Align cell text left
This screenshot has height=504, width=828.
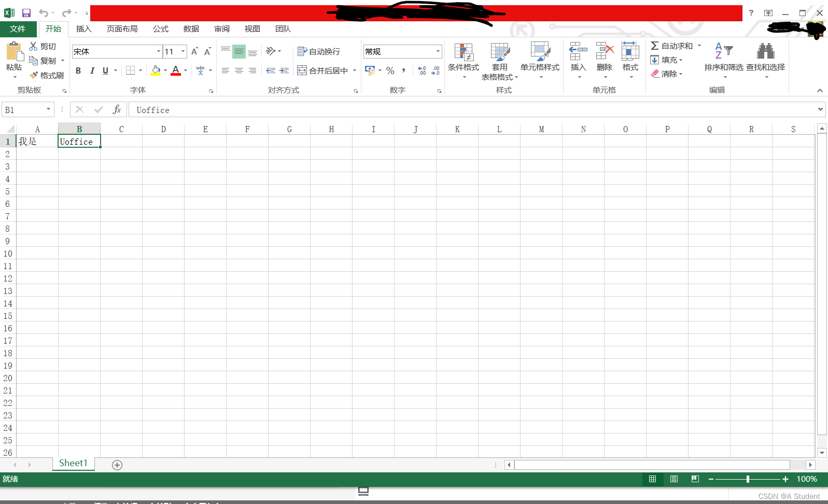(225, 71)
